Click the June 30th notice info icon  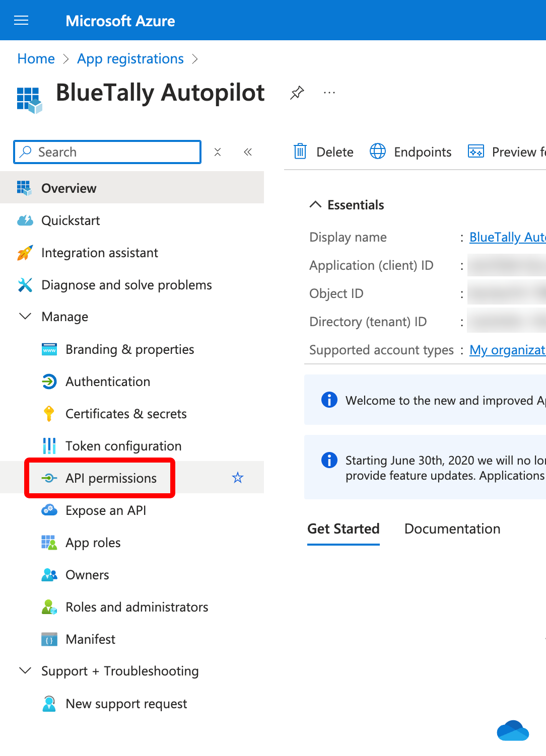tap(329, 460)
